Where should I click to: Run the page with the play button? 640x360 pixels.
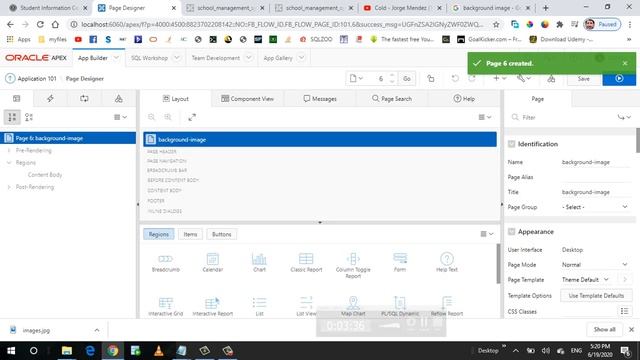click(x=619, y=78)
